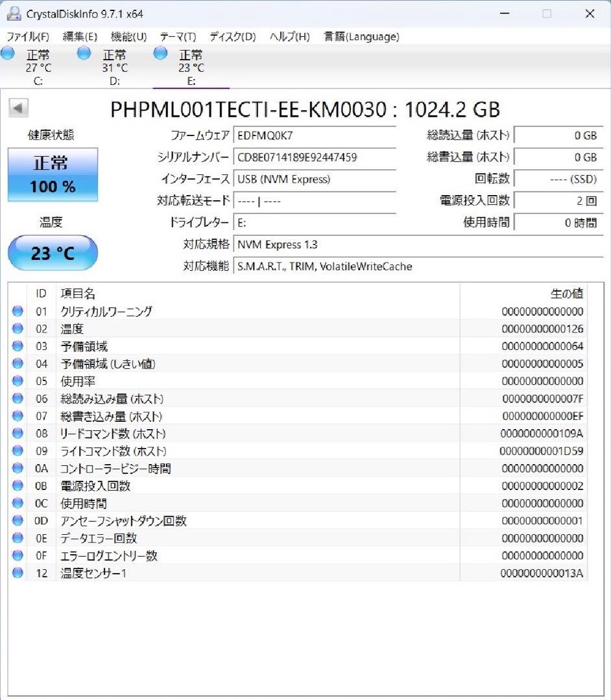The width and height of the screenshot is (611, 700).
Task: Minimize the CrystalDiskInfo window
Action: point(505,14)
